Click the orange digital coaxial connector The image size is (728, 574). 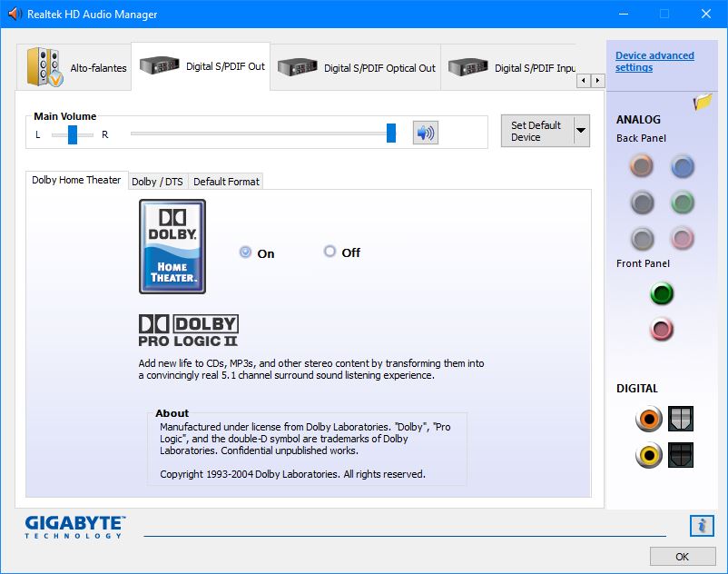pos(649,419)
